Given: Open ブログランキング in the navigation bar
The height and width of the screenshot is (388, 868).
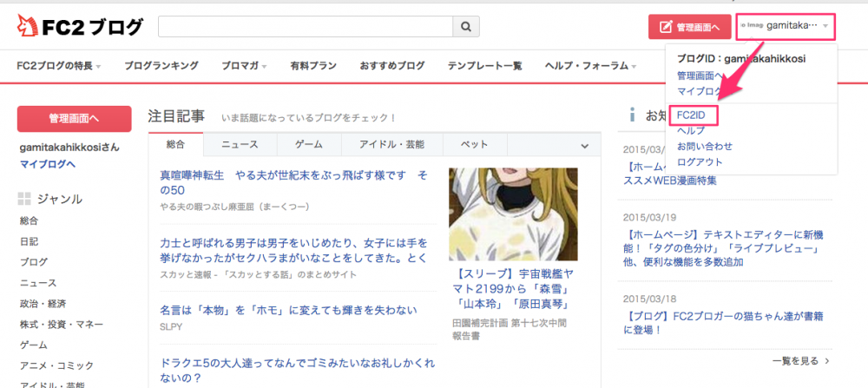Looking at the screenshot, I should [x=161, y=66].
